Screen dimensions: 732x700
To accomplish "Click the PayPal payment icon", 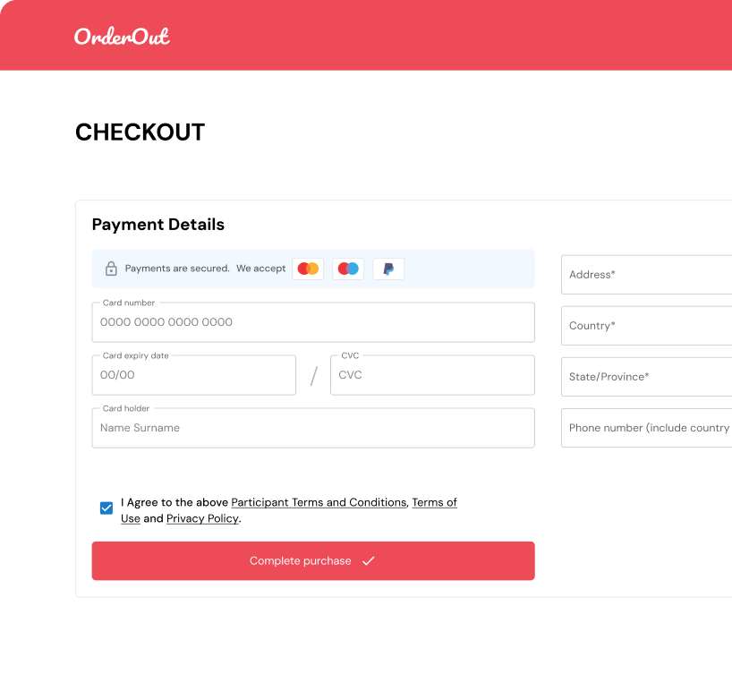I will click(x=388, y=269).
